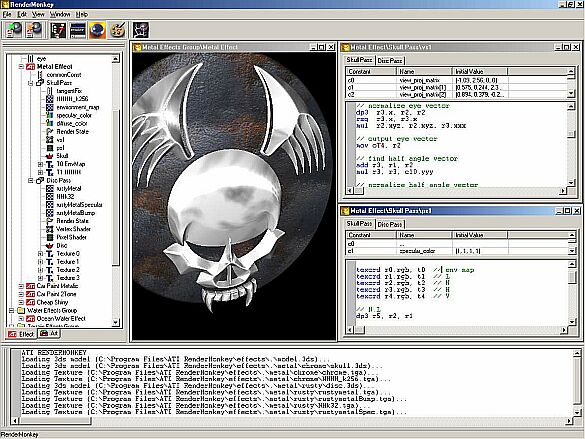Click the diffuse_color color node icon
This screenshot has height=439, width=585.
(x=50, y=123)
